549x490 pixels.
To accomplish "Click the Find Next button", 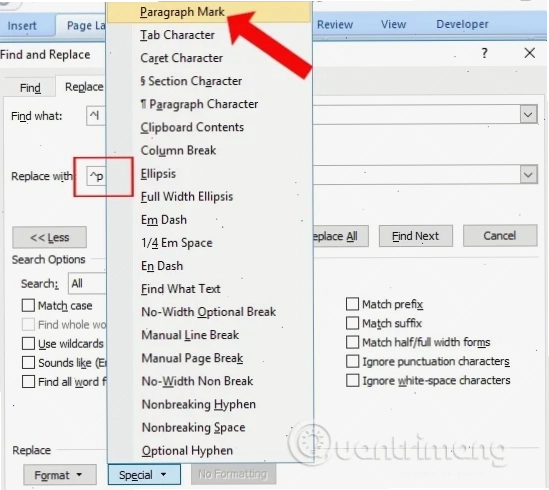I will coord(416,236).
